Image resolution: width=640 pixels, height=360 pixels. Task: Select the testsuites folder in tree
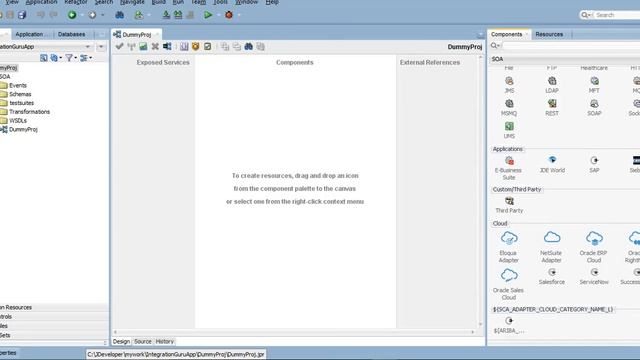tap(21, 103)
